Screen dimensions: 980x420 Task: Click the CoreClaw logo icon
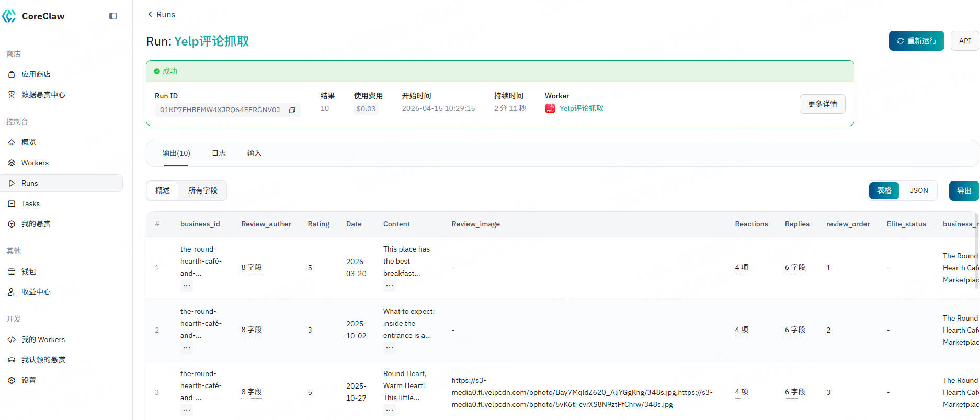(9, 16)
